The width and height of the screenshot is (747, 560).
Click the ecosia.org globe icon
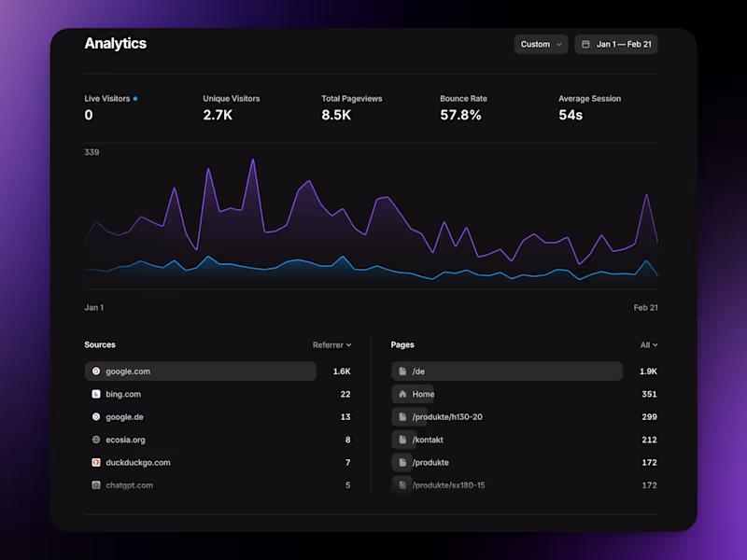pyautogui.click(x=96, y=440)
